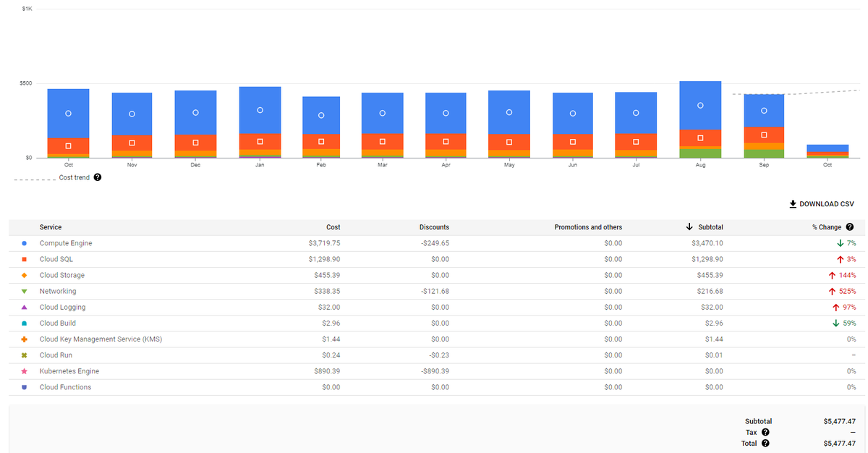868x453 pixels.
Task: Click the Cloud Logging 97% change value
Action: tap(849, 307)
